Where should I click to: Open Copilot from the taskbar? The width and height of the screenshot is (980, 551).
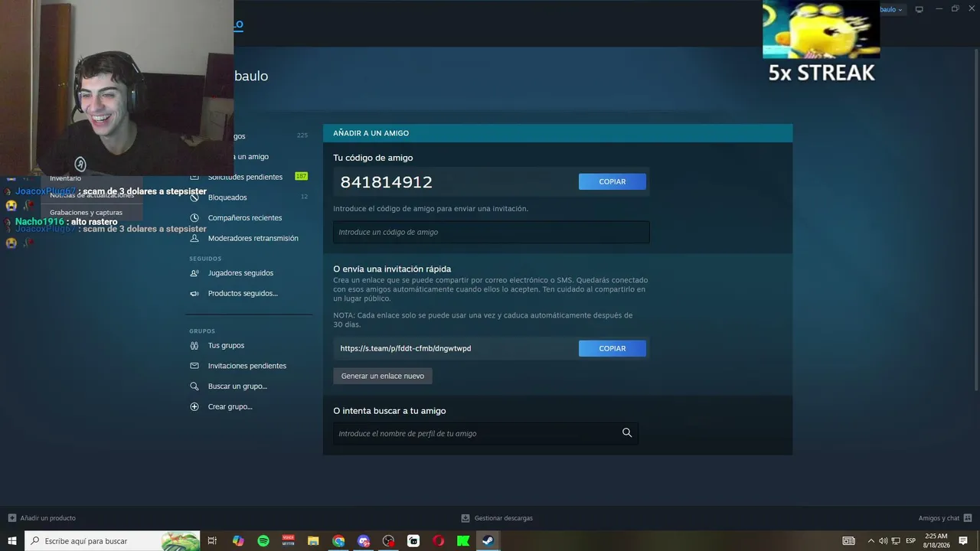(x=238, y=541)
